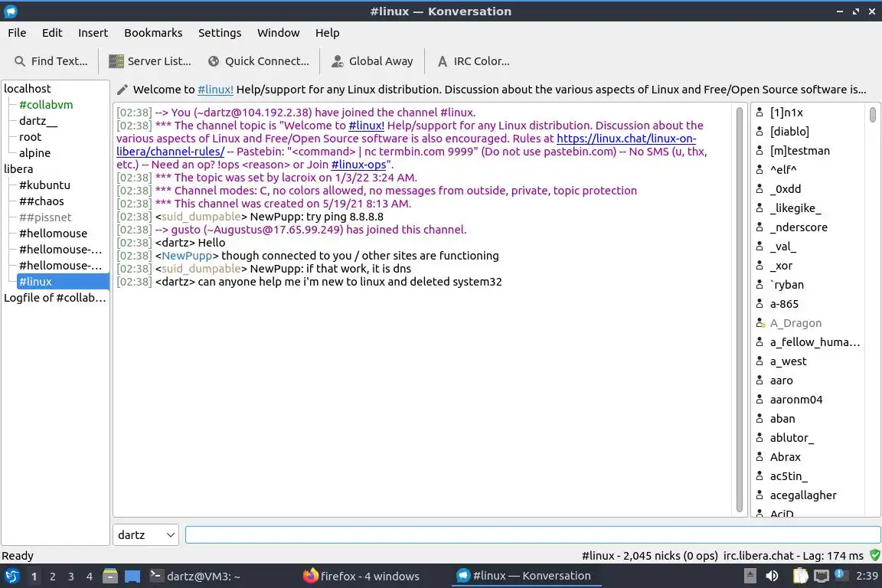Click #linux! link in topic bar
882x588 pixels.
[215, 90]
